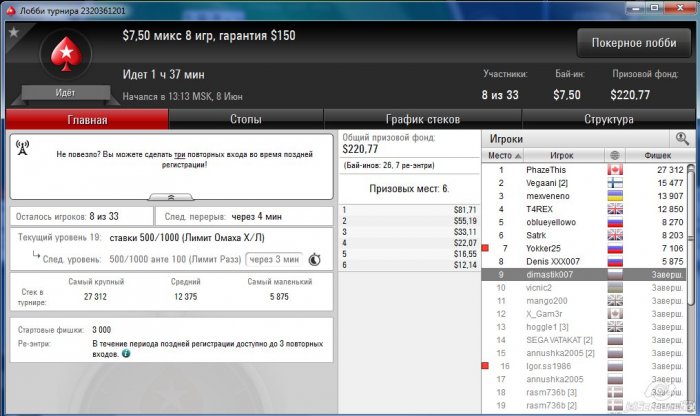This screenshot has width=700, height=416.
Task: Click the 27 312 chip count of PhazeThis
Action: [670, 170]
